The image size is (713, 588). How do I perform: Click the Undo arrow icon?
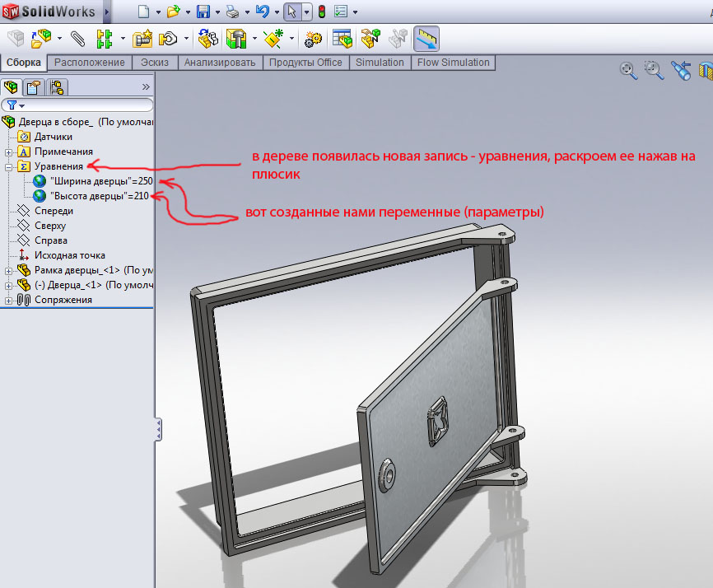pos(262,12)
